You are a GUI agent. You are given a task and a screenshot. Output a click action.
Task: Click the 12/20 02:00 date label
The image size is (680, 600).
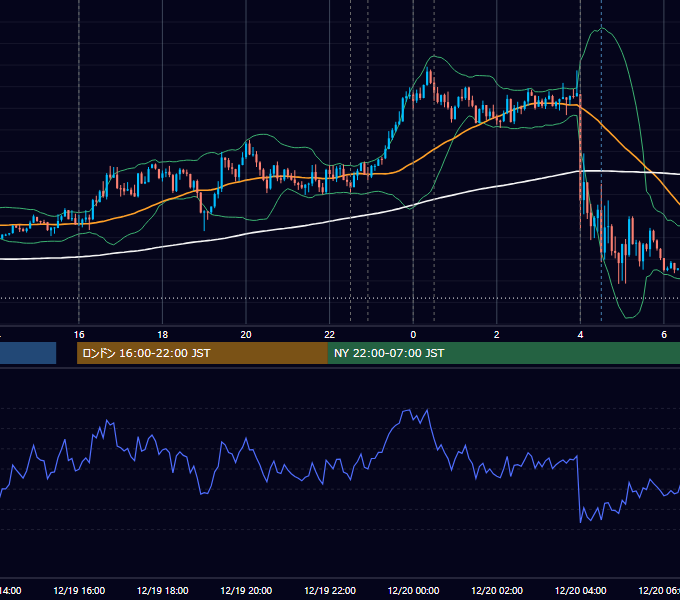click(x=497, y=590)
